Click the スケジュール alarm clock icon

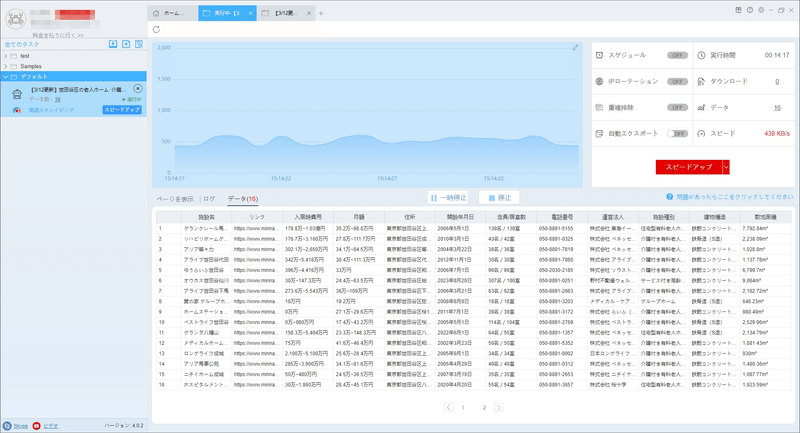[x=599, y=55]
